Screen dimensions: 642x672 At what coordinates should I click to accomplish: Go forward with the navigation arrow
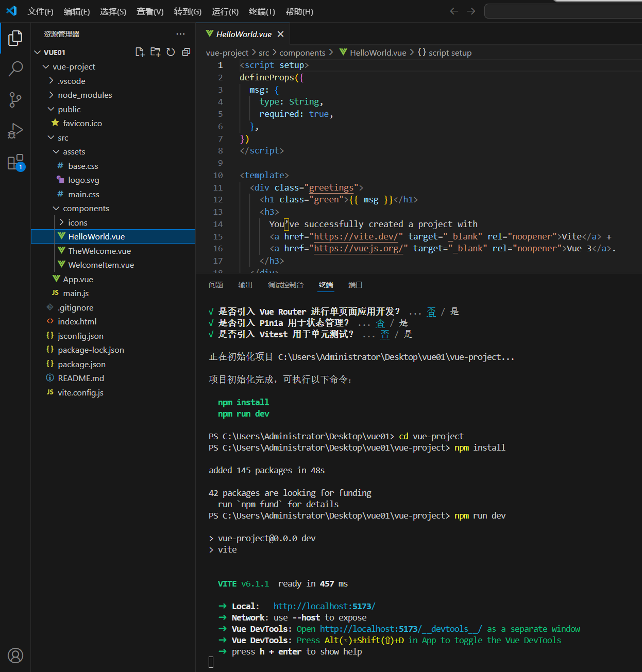tap(471, 11)
